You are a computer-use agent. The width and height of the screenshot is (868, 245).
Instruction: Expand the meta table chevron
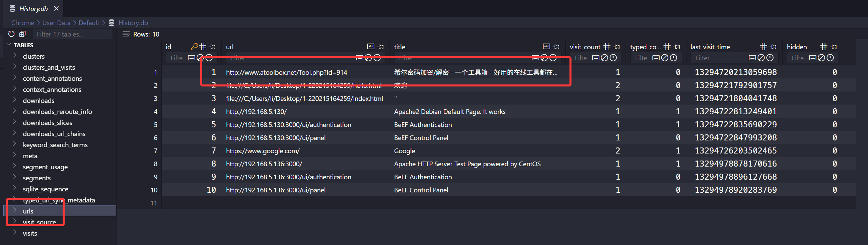[14, 155]
